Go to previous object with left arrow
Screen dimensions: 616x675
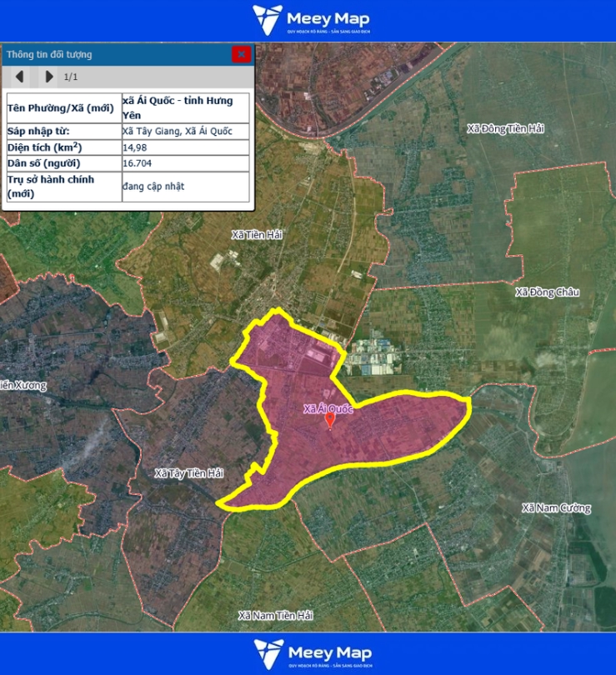(x=19, y=77)
